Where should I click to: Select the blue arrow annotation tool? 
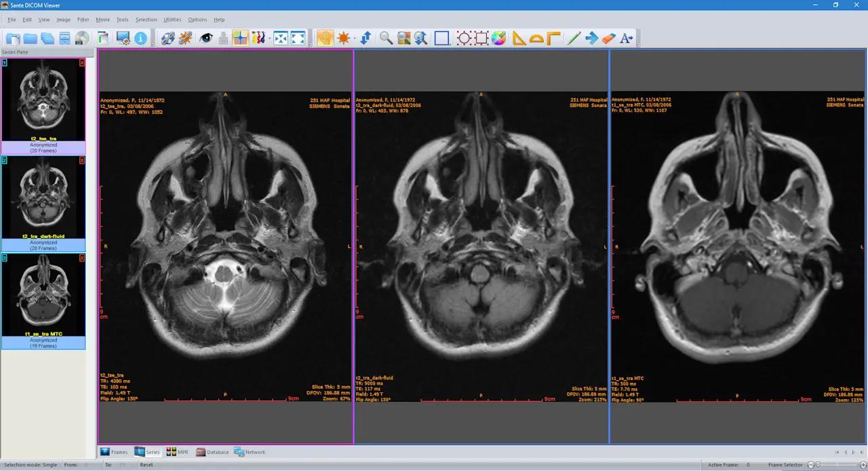pos(591,38)
